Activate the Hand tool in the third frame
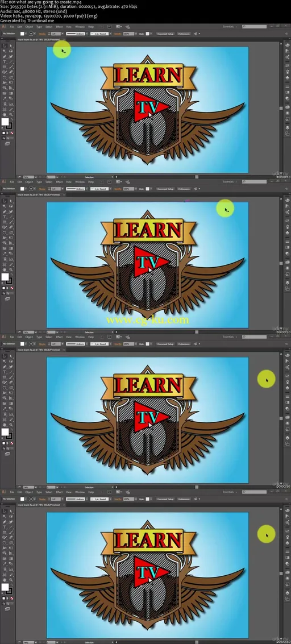The width and height of the screenshot is (291, 644). coord(4,424)
